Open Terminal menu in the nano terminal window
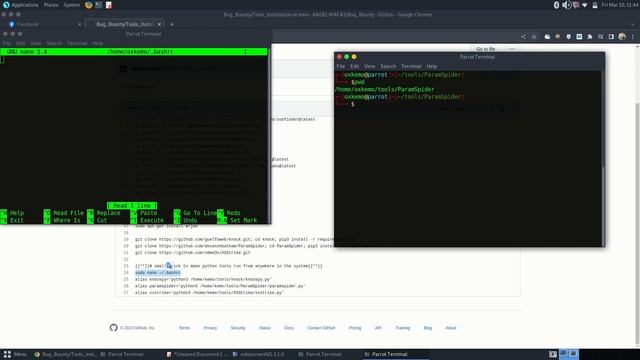The width and height of the screenshot is (640, 360). click(x=77, y=43)
